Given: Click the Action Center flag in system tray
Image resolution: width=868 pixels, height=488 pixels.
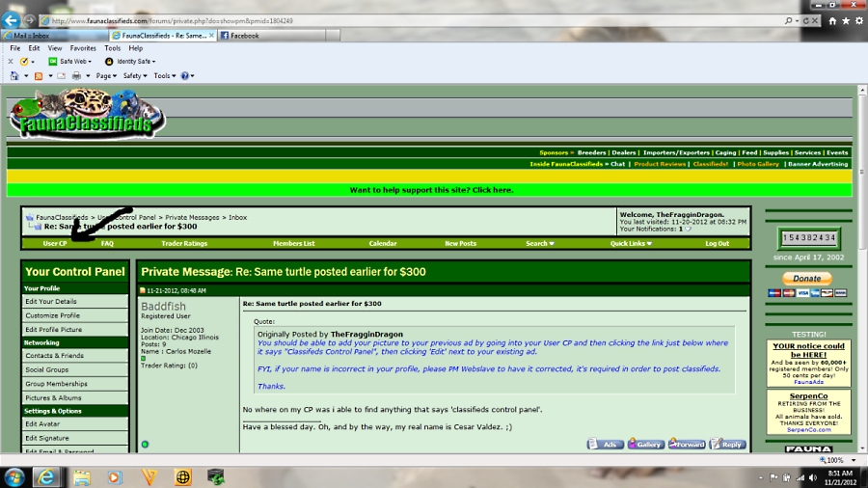Looking at the screenshot, I should pyautogui.click(x=773, y=478).
